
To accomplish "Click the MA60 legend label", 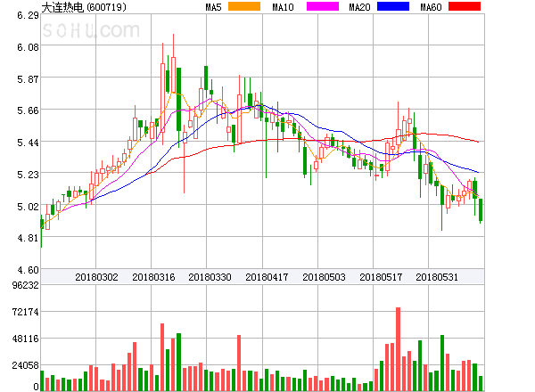I will [431, 7].
